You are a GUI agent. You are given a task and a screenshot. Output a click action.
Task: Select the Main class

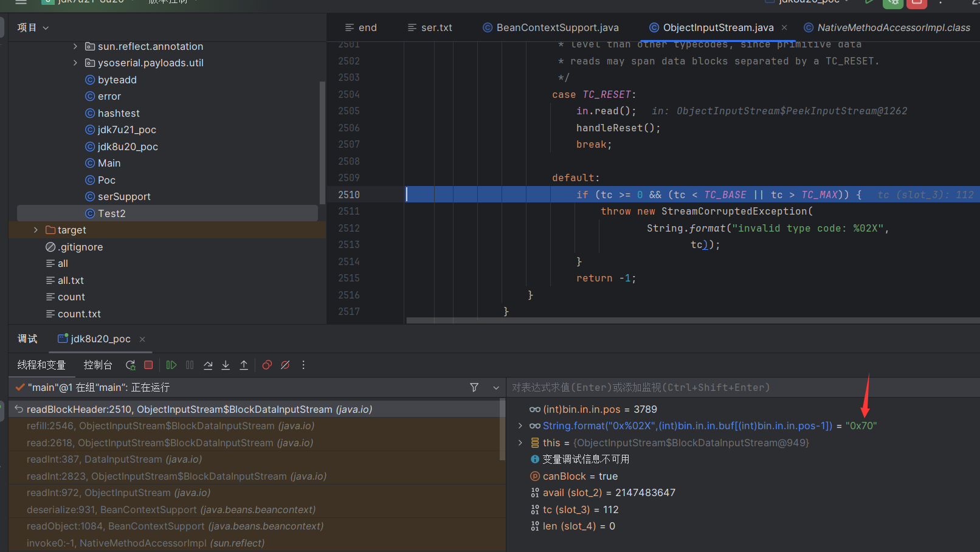tap(109, 163)
